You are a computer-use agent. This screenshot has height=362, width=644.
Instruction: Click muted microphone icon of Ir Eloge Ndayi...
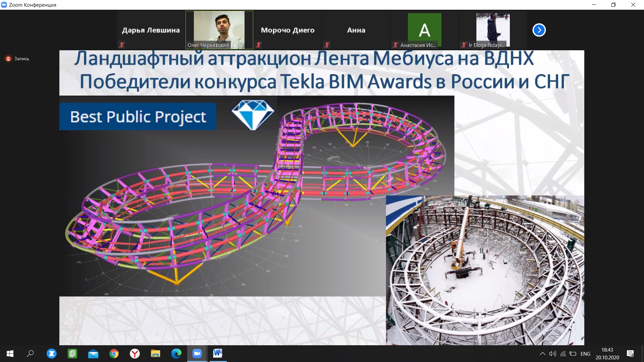(x=464, y=45)
